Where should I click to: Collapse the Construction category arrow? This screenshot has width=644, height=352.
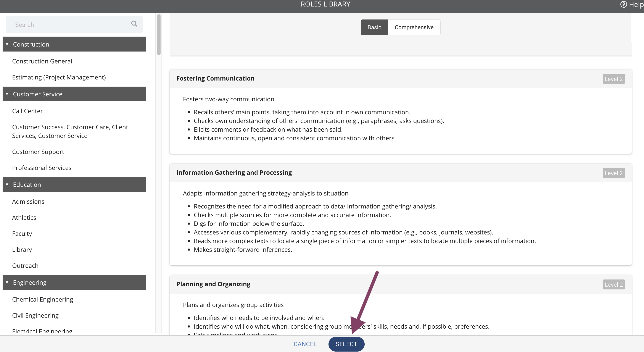pyautogui.click(x=7, y=44)
